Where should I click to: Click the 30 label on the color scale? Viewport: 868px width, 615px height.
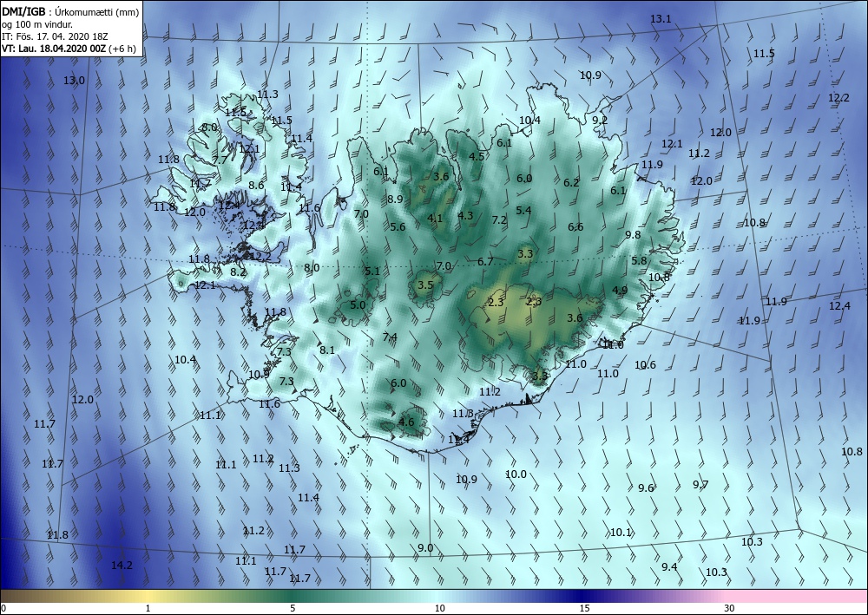pos(730,608)
